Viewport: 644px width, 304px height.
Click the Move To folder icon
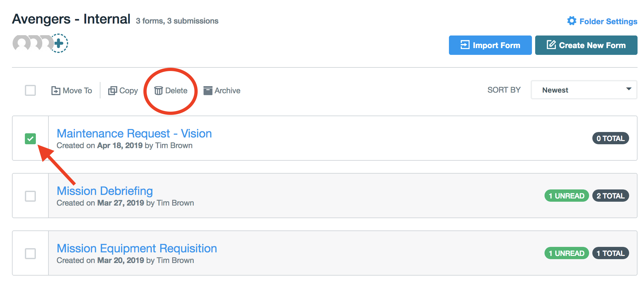click(x=56, y=91)
